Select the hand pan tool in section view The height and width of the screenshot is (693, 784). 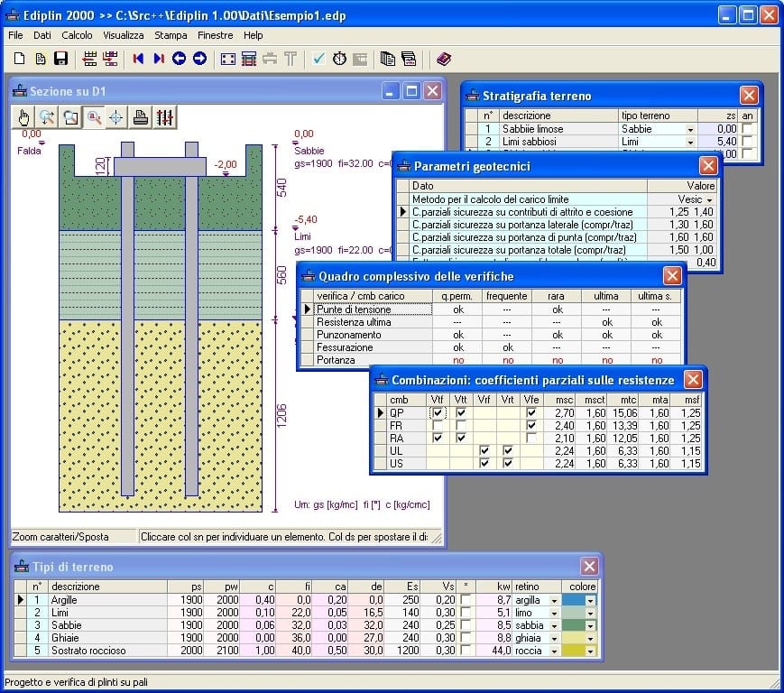click(24, 117)
